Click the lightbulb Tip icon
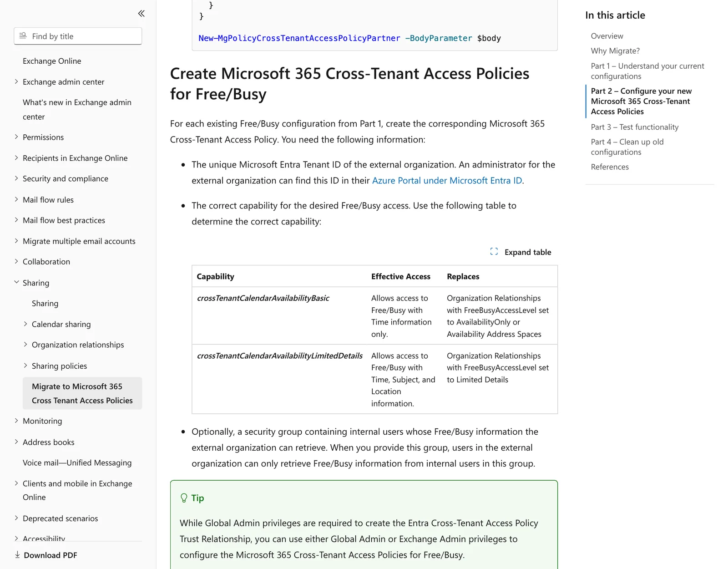728x569 pixels. tap(184, 498)
